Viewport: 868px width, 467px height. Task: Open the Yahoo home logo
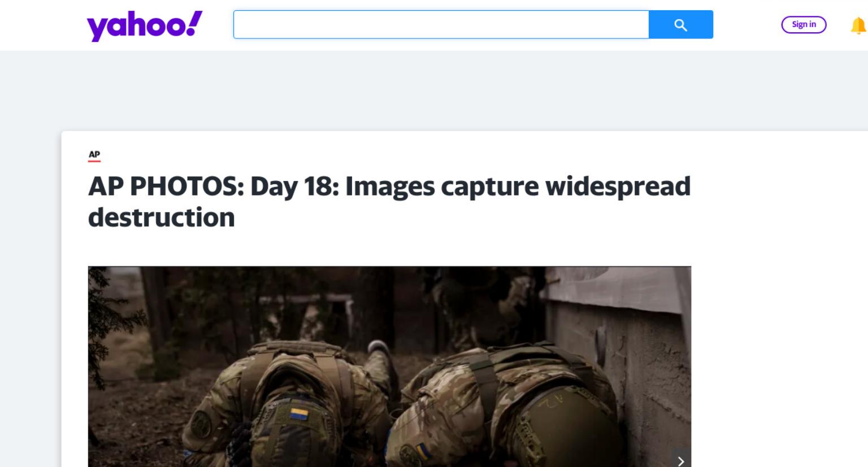(144, 25)
